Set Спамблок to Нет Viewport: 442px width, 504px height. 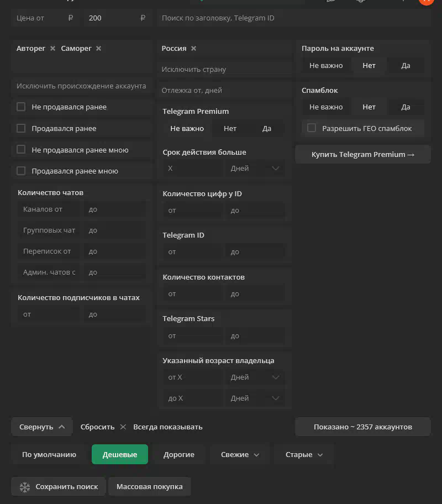point(369,107)
